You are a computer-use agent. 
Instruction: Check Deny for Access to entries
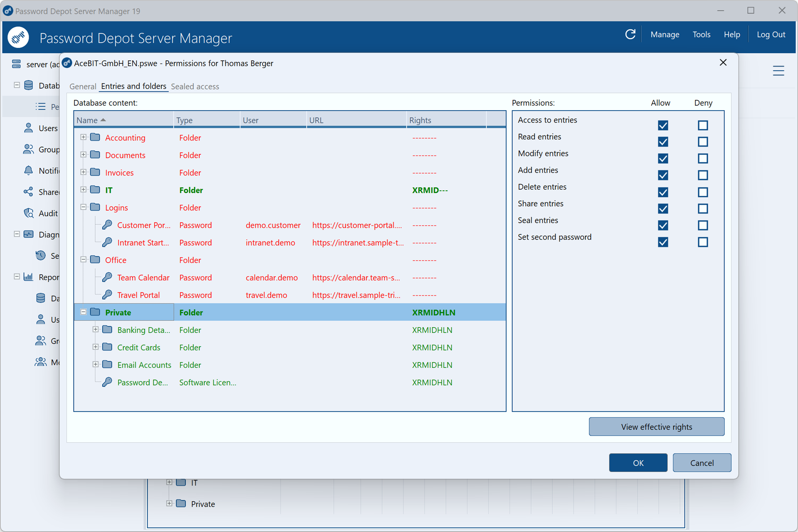coord(703,125)
